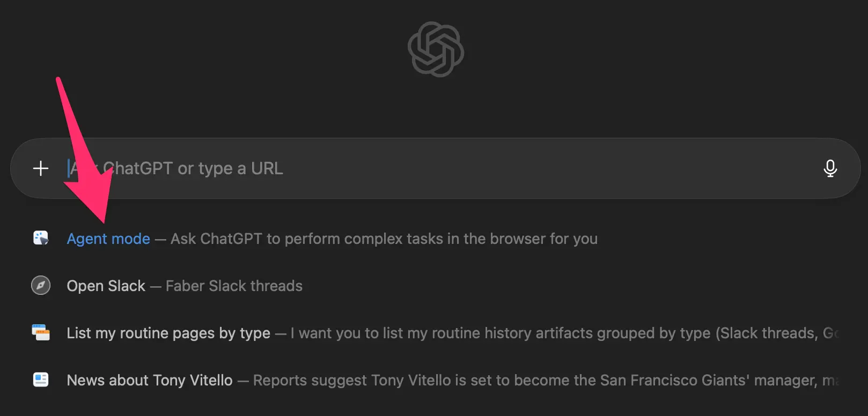The width and height of the screenshot is (868, 416).
Task: Click the icon beside List my routine pages
Action: 41,332
